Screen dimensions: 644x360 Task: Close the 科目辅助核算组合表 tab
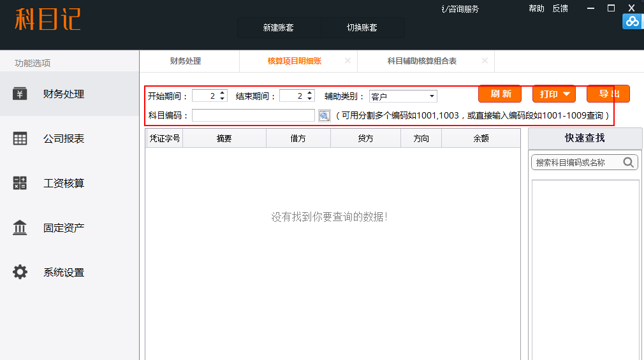click(x=485, y=61)
